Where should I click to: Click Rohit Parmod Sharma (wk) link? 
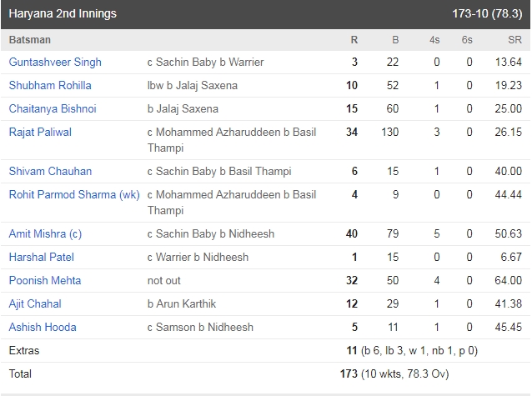coord(73,195)
